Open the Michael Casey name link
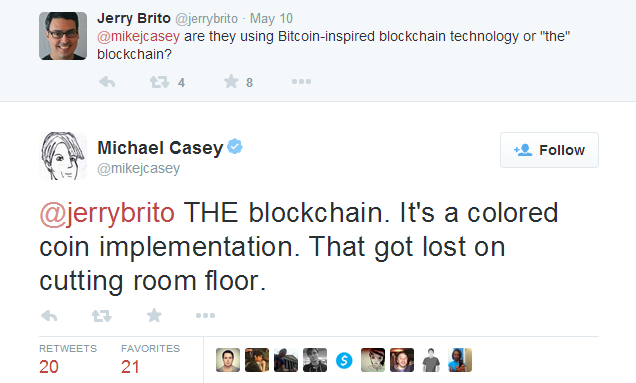This screenshot has width=636, height=383. point(160,148)
